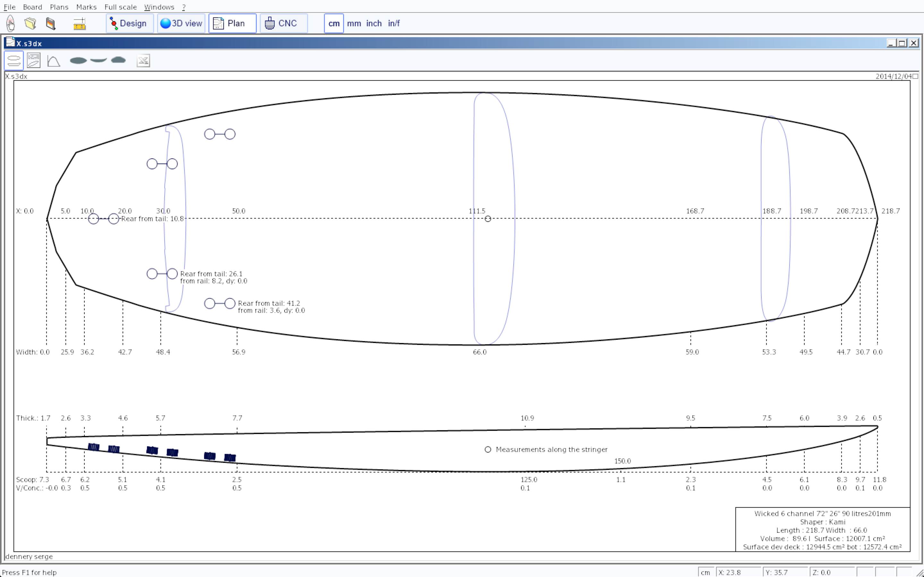Image resolution: width=924 pixels, height=577 pixels.
Task: Click the Measurements along the stringer marker
Action: [x=488, y=449]
